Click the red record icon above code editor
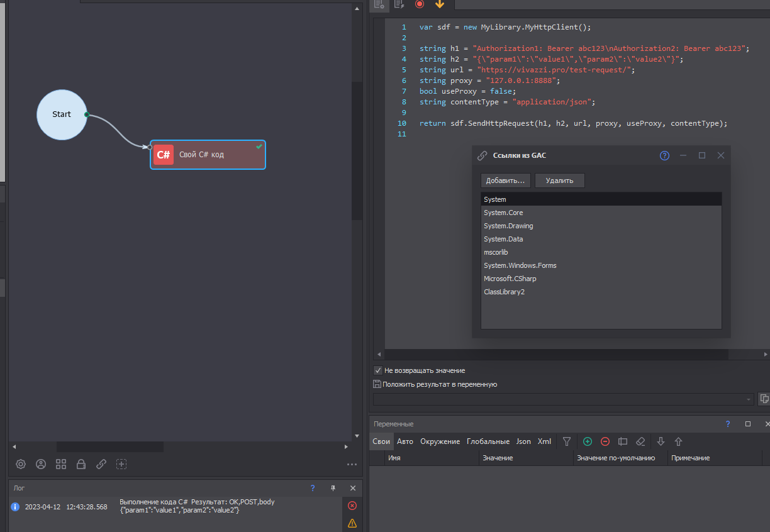The width and height of the screenshot is (770, 532). coord(420,4)
